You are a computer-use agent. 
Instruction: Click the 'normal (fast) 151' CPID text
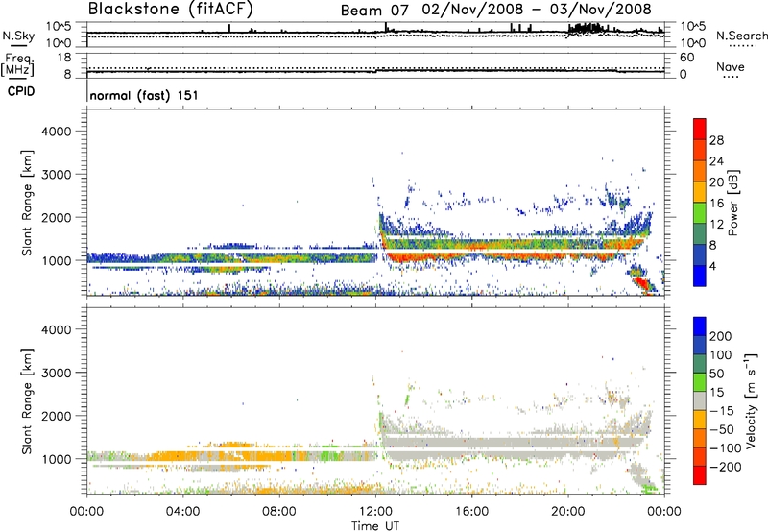(144, 95)
